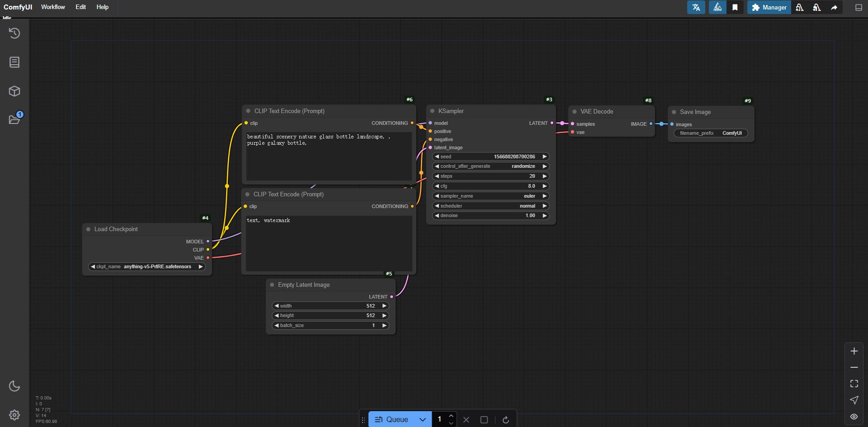Toggle dark theme moon icon
The image size is (868, 427).
(x=14, y=386)
